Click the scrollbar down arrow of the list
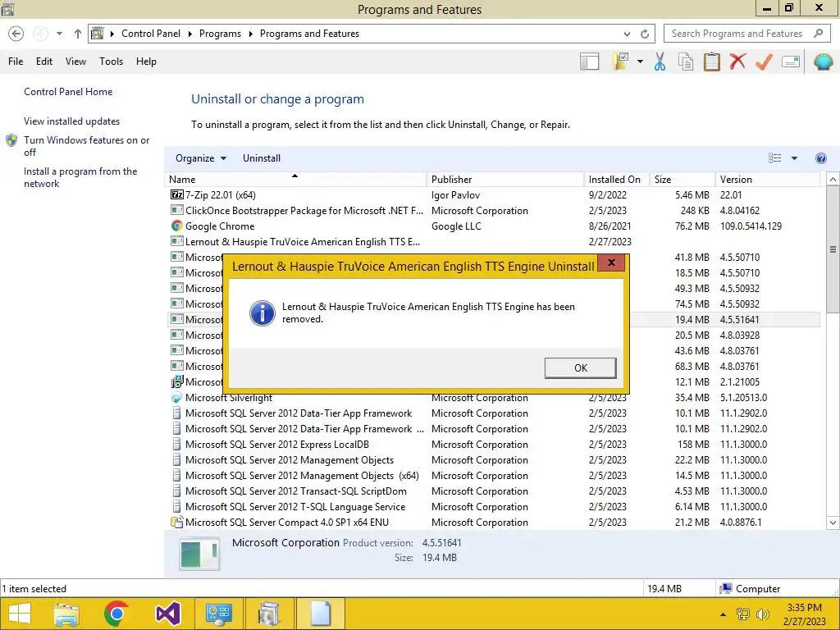The width and height of the screenshot is (840, 630). (833, 523)
